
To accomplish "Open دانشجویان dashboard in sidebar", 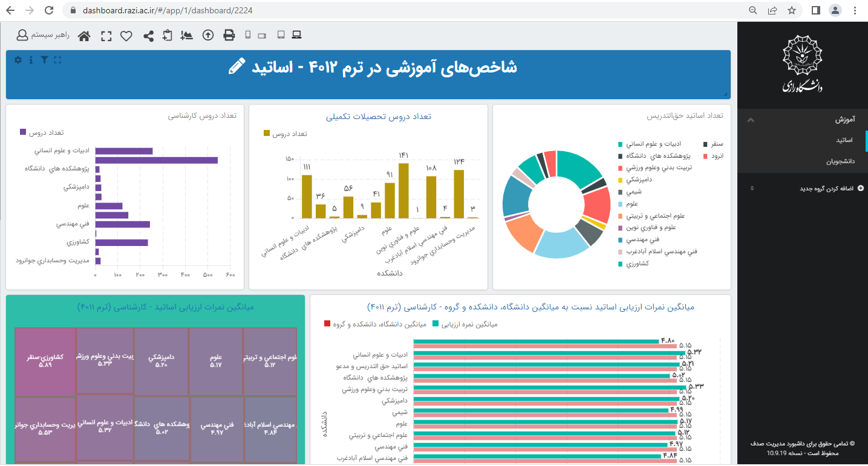I will (840, 161).
